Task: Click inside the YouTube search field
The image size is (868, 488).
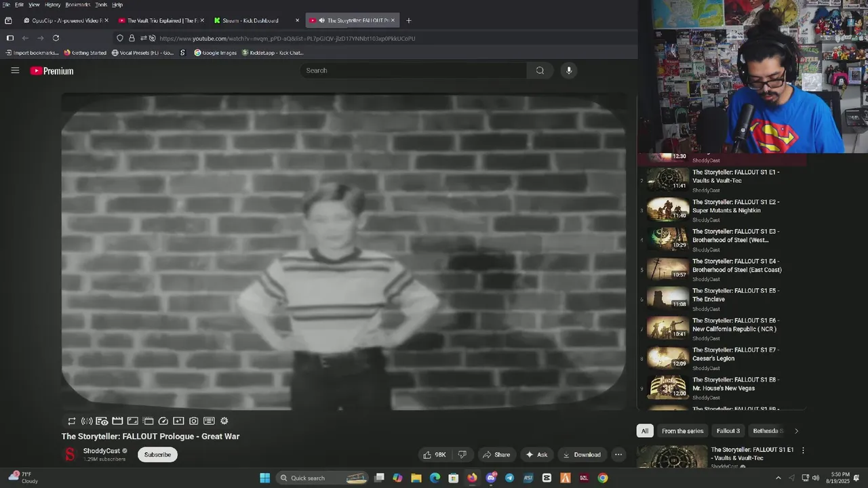Action: (x=414, y=70)
